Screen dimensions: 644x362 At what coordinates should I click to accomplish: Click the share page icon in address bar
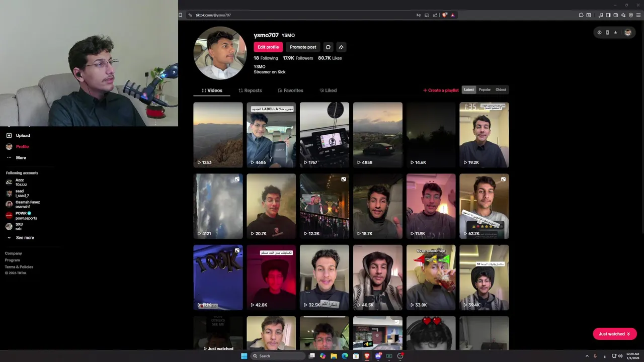pyautogui.click(x=435, y=15)
